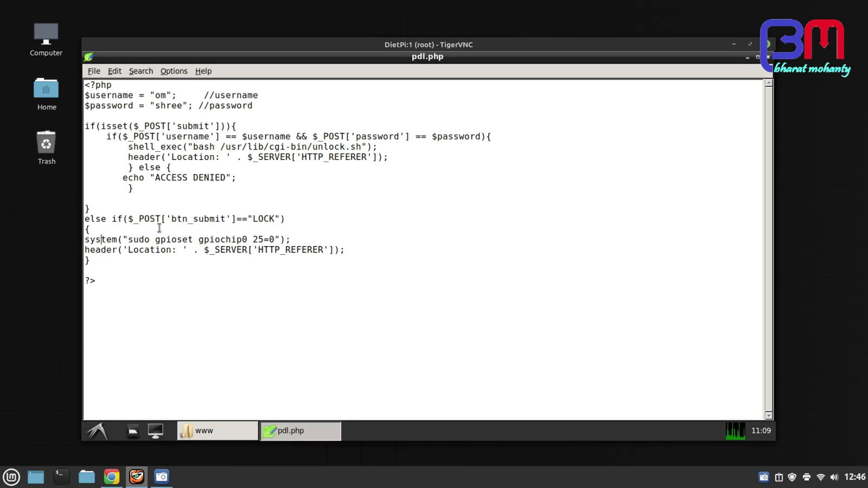The height and width of the screenshot is (488, 868).
Task: Click the $password = "shree" line
Action: tap(168, 106)
